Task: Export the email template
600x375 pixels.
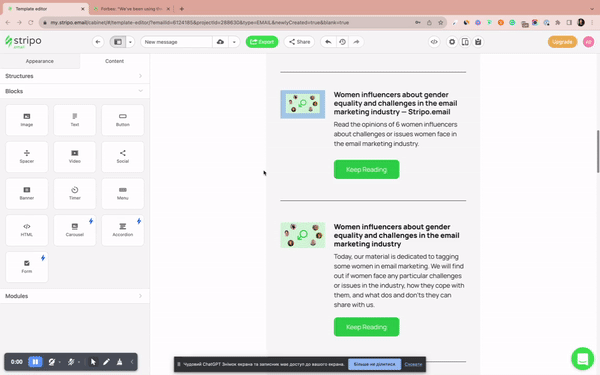Action: point(262,42)
